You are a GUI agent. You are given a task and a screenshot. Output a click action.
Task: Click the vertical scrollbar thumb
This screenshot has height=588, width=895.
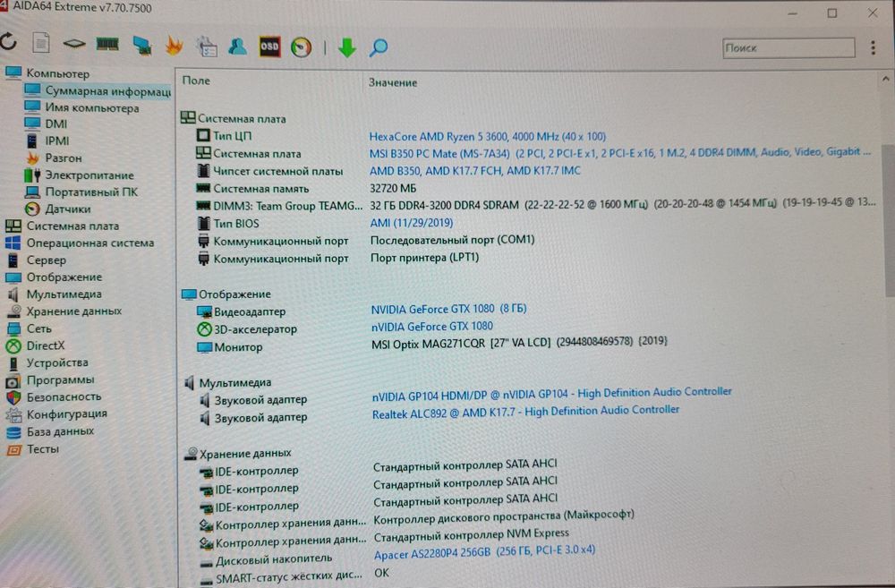[888, 220]
